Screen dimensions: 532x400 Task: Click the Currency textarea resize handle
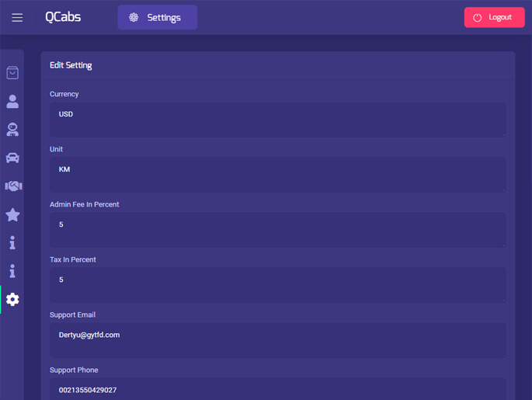pyautogui.click(x=503, y=134)
